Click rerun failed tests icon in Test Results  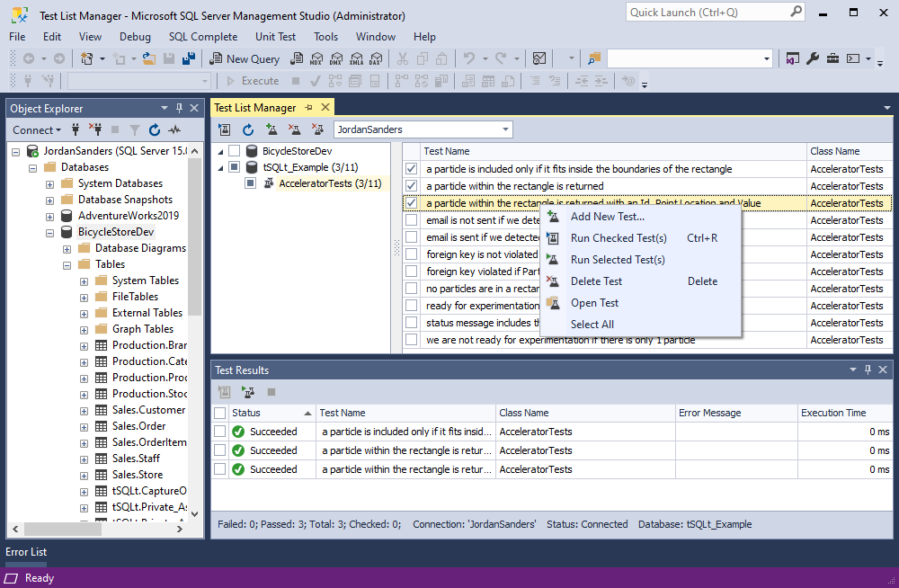pyautogui.click(x=248, y=392)
